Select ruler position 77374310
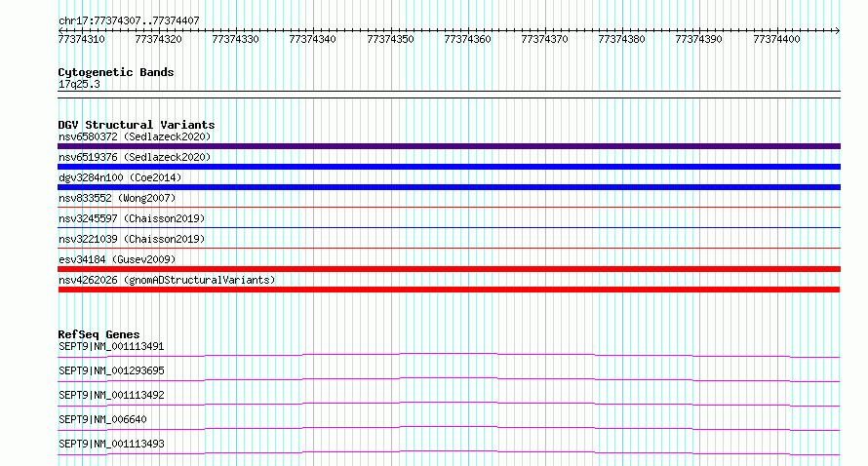Image resolution: width=868 pixels, height=466 pixels. [x=81, y=39]
